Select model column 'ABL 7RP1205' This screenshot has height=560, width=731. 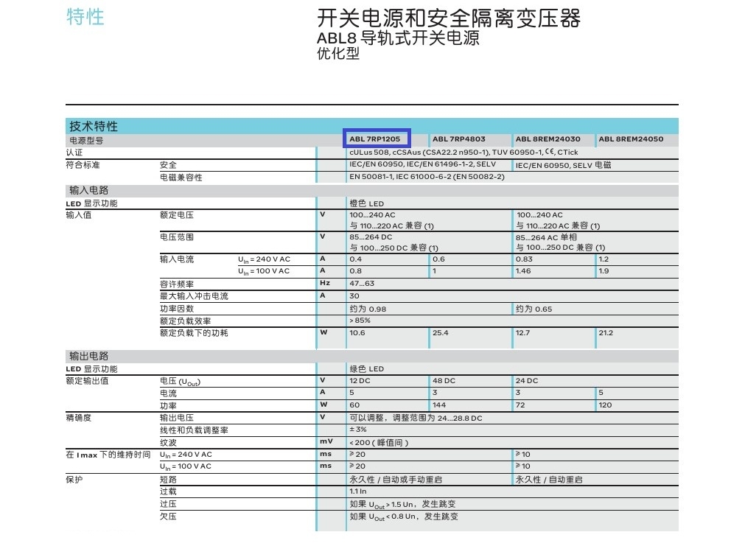(x=375, y=139)
